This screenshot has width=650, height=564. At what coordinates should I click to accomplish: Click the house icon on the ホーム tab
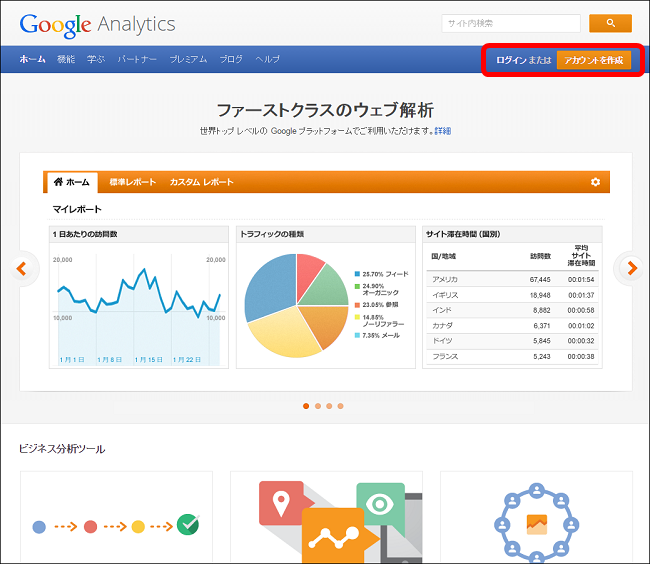point(58,182)
